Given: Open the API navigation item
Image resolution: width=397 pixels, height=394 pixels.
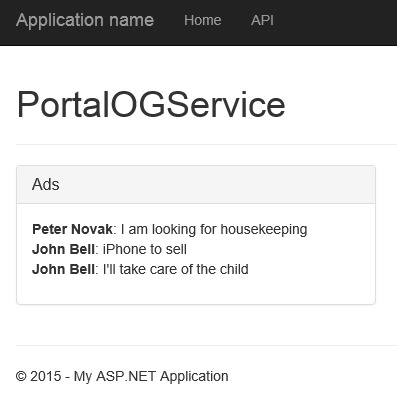Looking at the screenshot, I should [262, 20].
